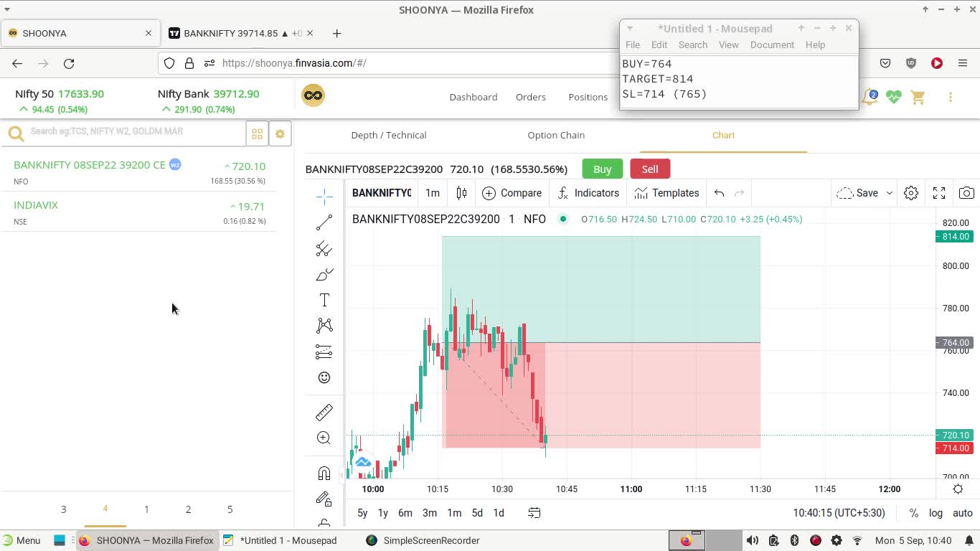Screen dimensions: 980x551
Task: Open the Dashboard page
Action: tap(473, 97)
